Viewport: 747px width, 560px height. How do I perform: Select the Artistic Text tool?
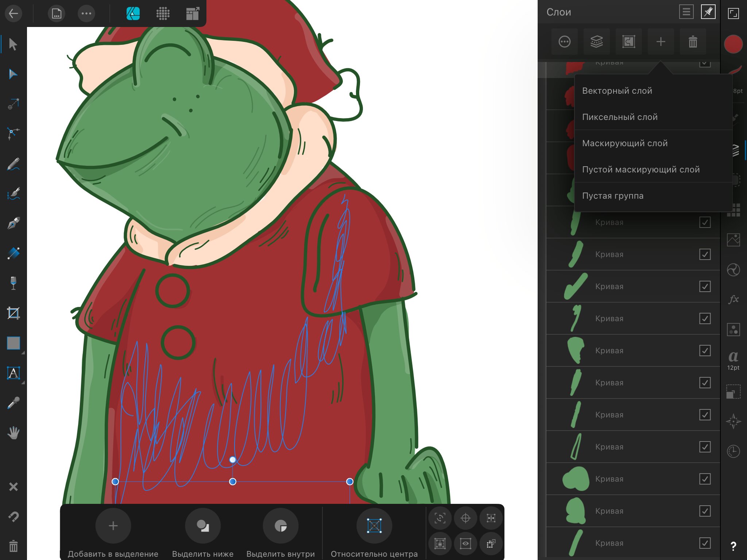coord(13,373)
